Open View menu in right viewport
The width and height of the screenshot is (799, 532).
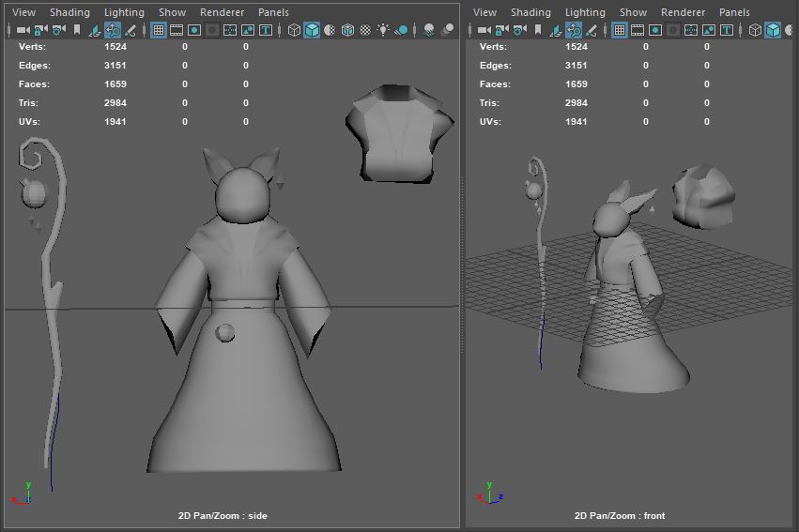tap(484, 12)
